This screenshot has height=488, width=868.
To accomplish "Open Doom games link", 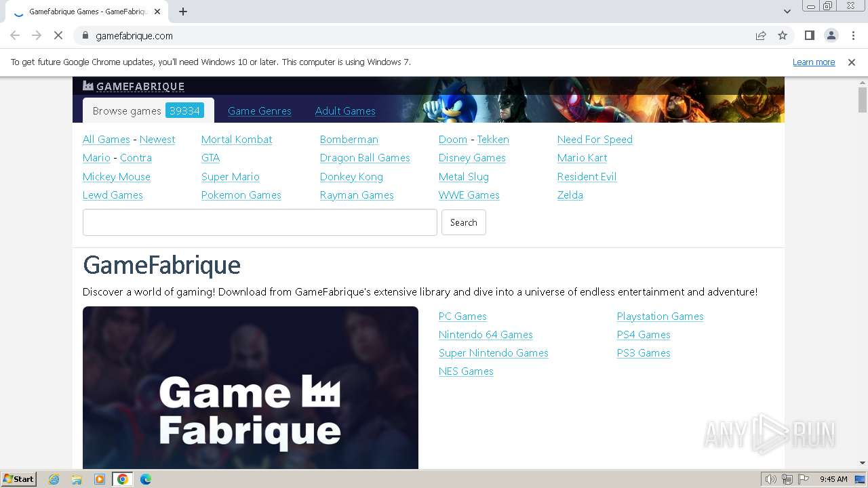I will click(x=453, y=140).
